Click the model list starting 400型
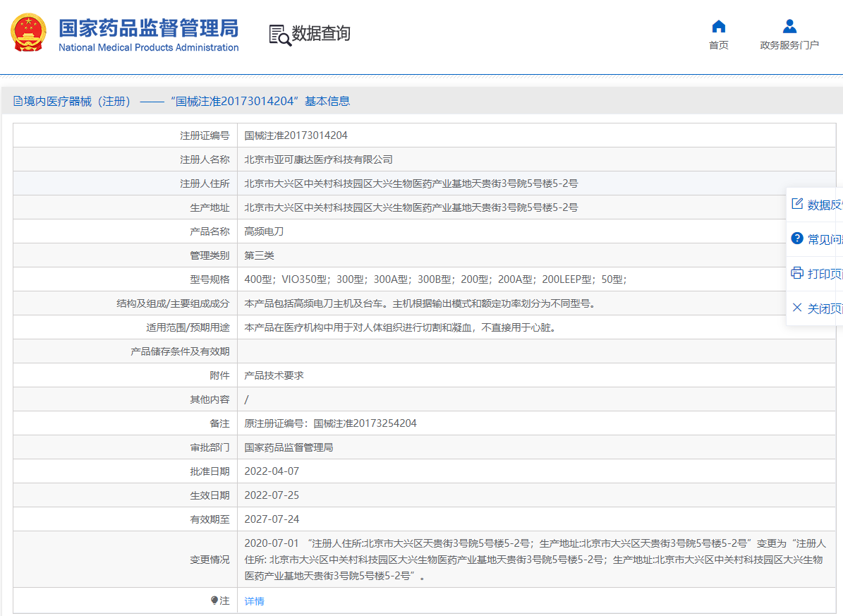Screen dimensions: 843x616 [435, 279]
